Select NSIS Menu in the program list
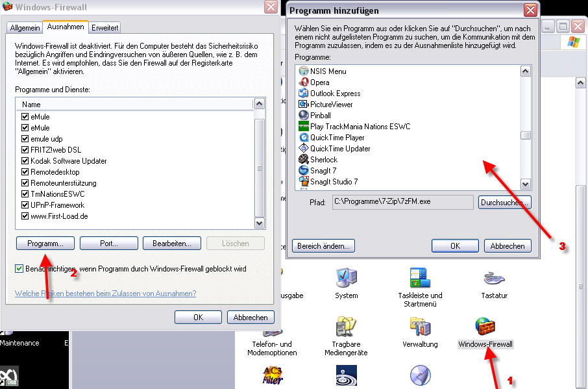 (328, 71)
